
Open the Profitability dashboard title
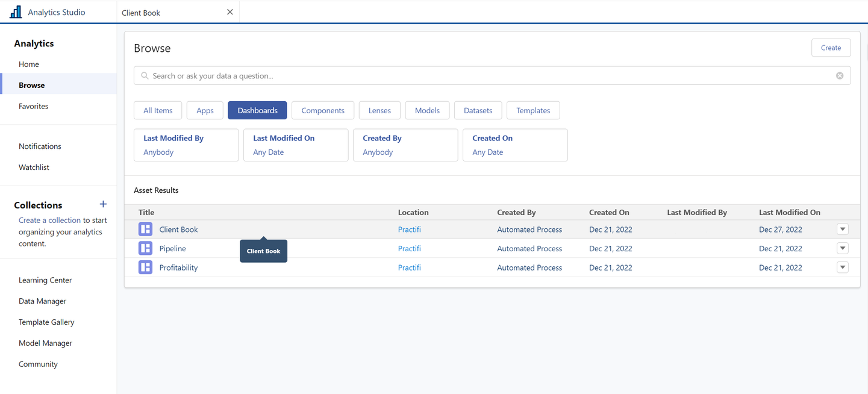[x=178, y=267]
